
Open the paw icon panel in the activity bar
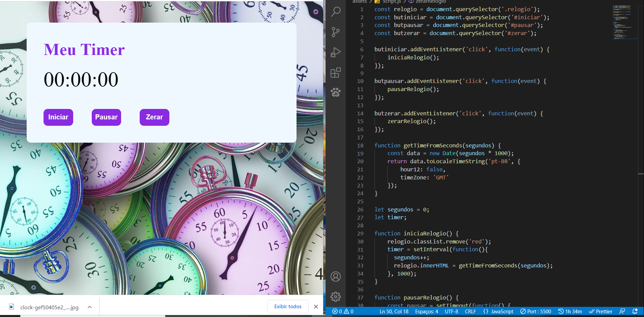click(x=336, y=92)
